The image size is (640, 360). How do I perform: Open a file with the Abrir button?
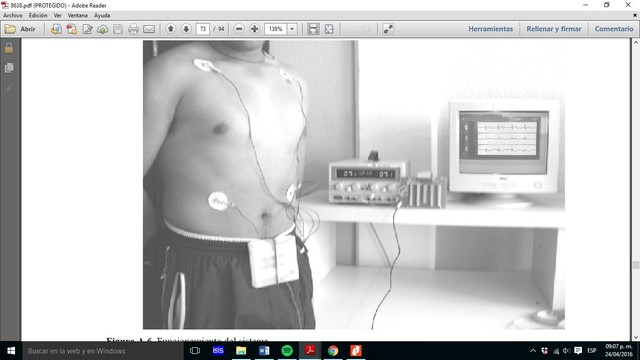click(20, 29)
